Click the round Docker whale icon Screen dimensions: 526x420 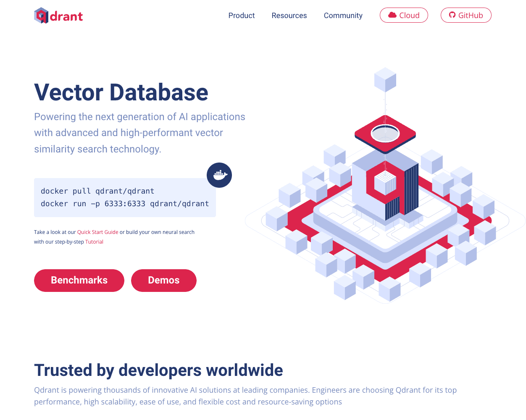click(x=219, y=175)
